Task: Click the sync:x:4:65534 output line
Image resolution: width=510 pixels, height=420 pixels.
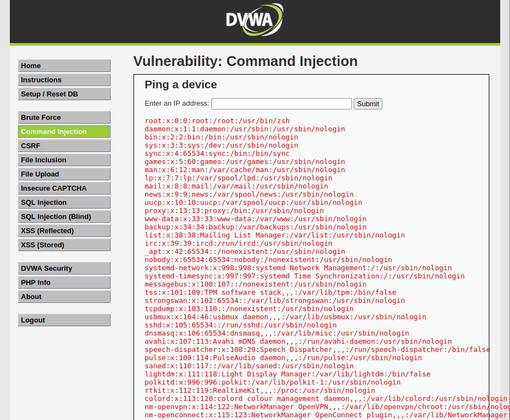Action: [217, 154]
